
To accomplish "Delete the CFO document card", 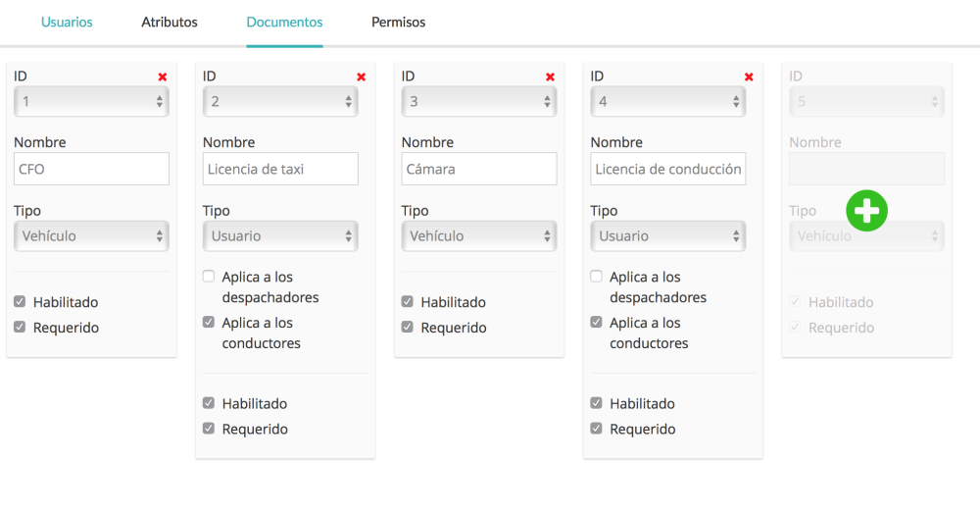I will coord(163,77).
